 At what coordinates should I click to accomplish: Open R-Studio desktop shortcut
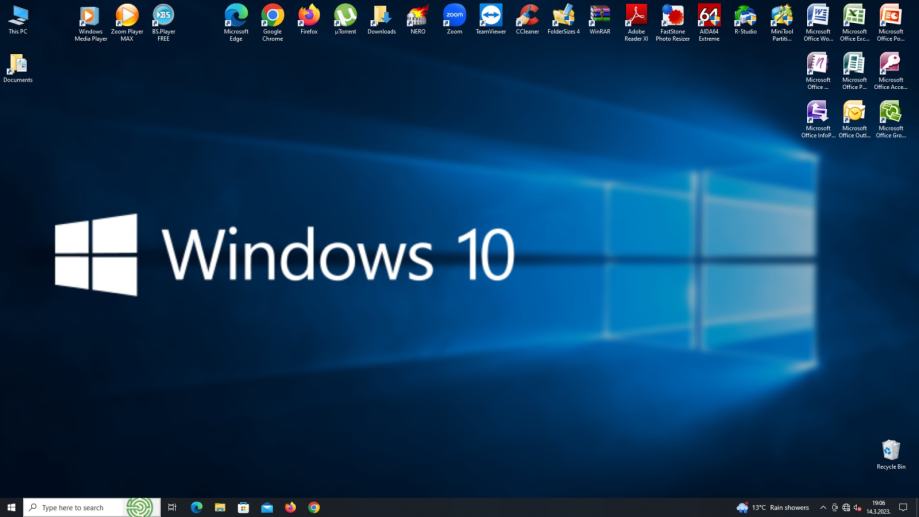pyautogui.click(x=745, y=19)
